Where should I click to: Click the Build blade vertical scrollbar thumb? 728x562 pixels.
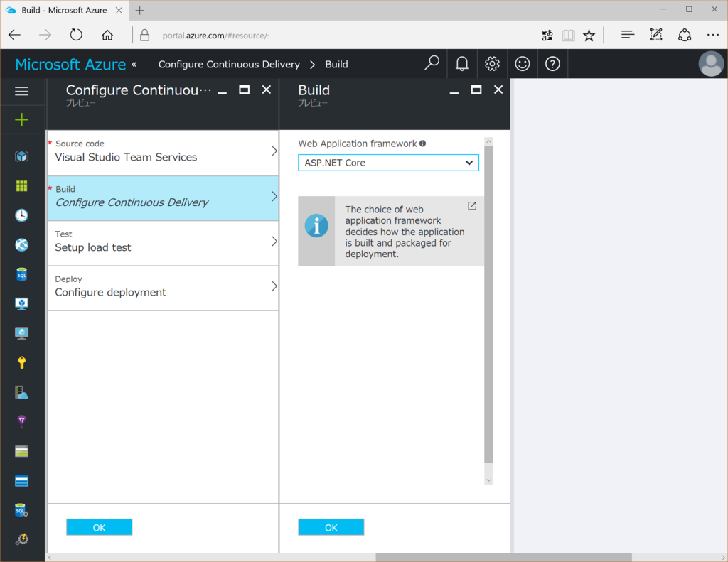pos(488,304)
